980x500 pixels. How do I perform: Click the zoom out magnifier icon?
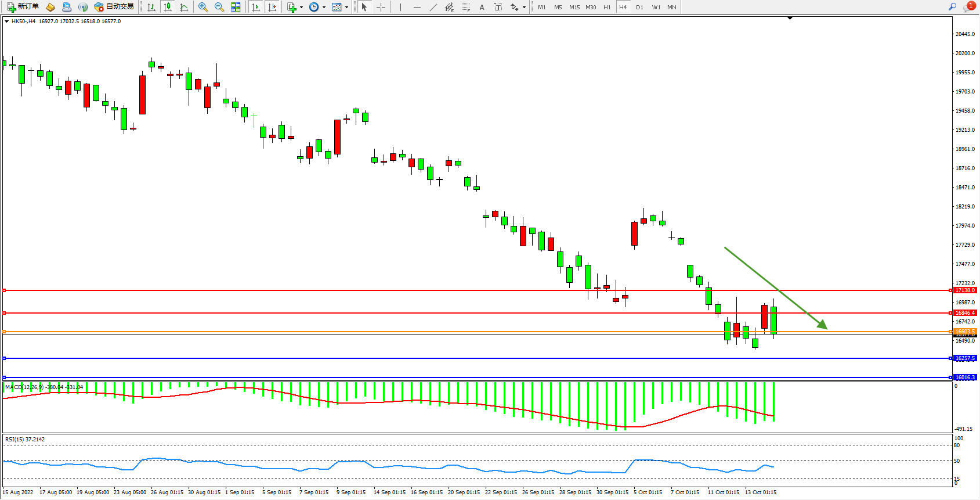click(219, 7)
